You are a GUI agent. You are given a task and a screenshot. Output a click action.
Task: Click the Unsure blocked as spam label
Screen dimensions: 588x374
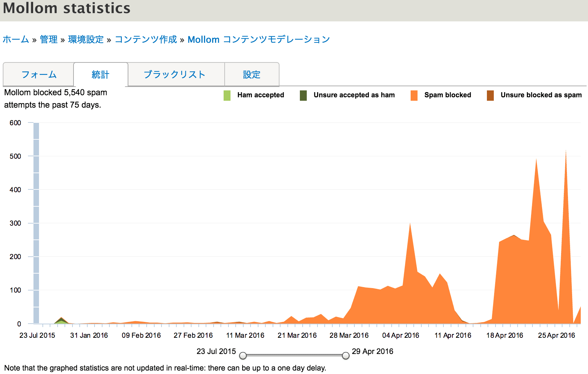pyautogui.click(x=541, y=95)
